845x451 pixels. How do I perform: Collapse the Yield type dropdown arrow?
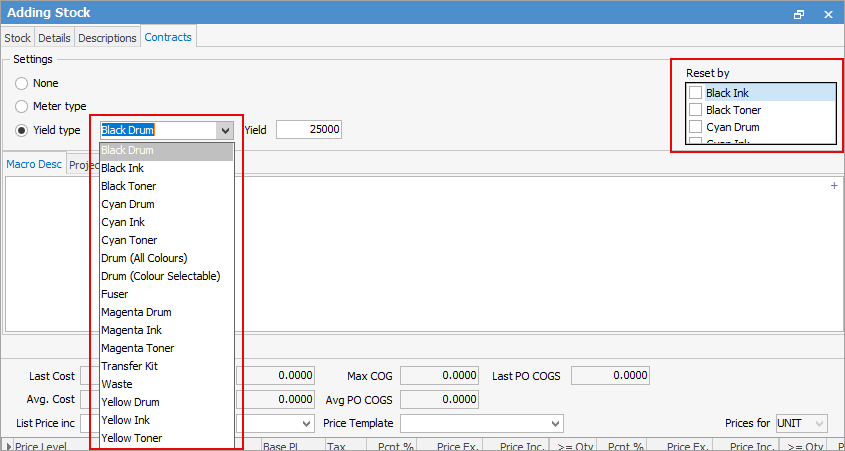coord(225,130)
